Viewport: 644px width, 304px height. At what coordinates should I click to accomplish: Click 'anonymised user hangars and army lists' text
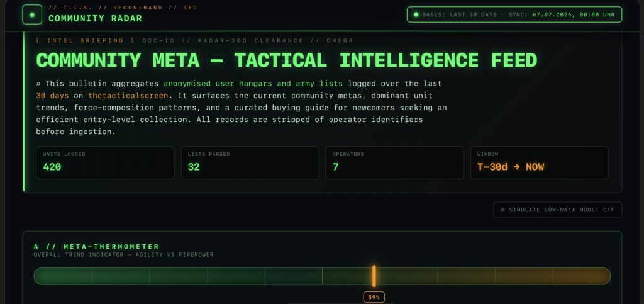click(x=253, y=84)
